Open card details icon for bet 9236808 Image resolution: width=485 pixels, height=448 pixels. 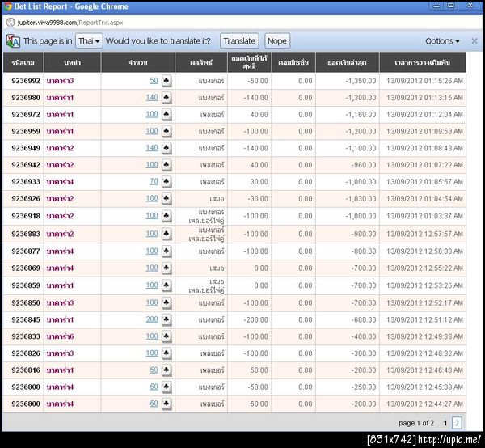pos(167,387)
